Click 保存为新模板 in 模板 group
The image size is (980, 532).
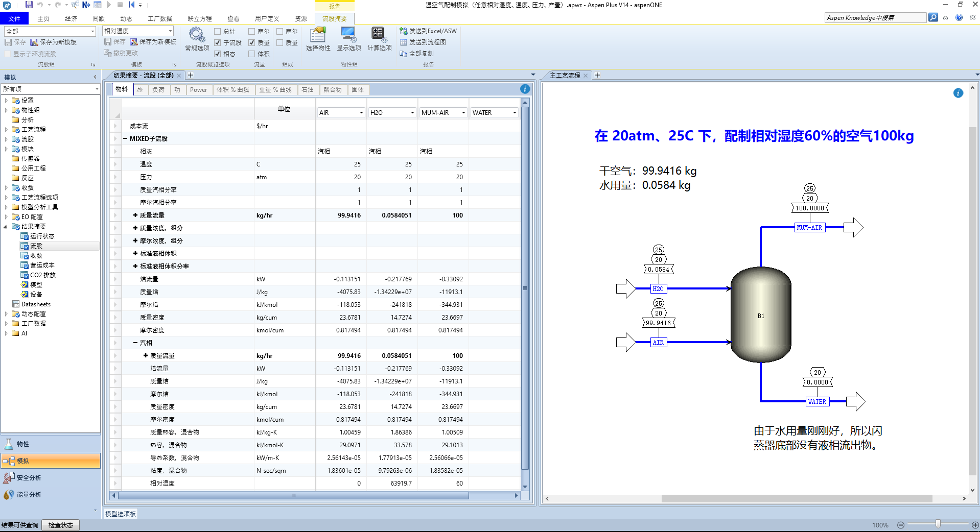point(153,42)
